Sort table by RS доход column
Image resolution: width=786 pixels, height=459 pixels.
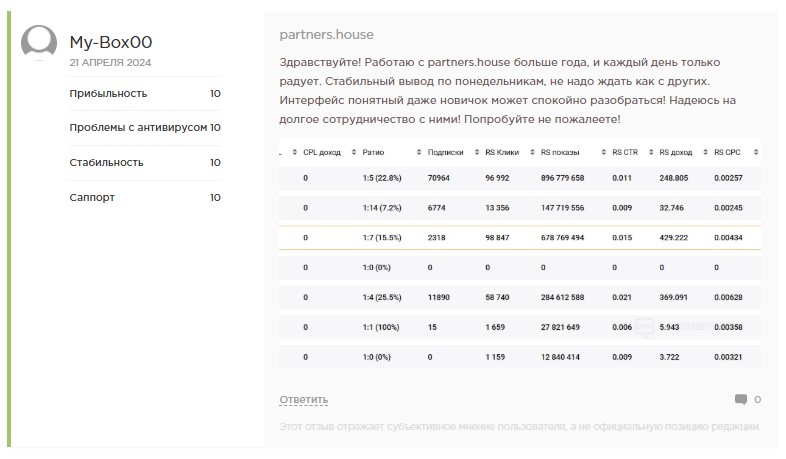pos(676,152)
